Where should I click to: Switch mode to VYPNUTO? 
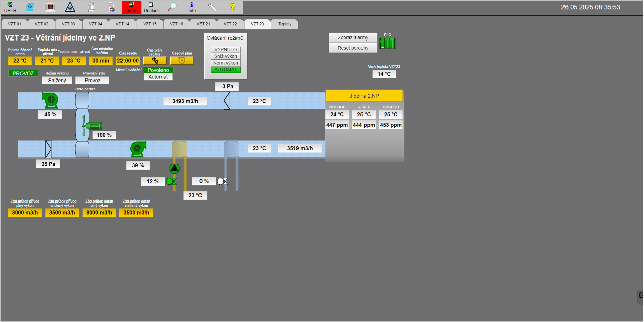pos(226,50)
